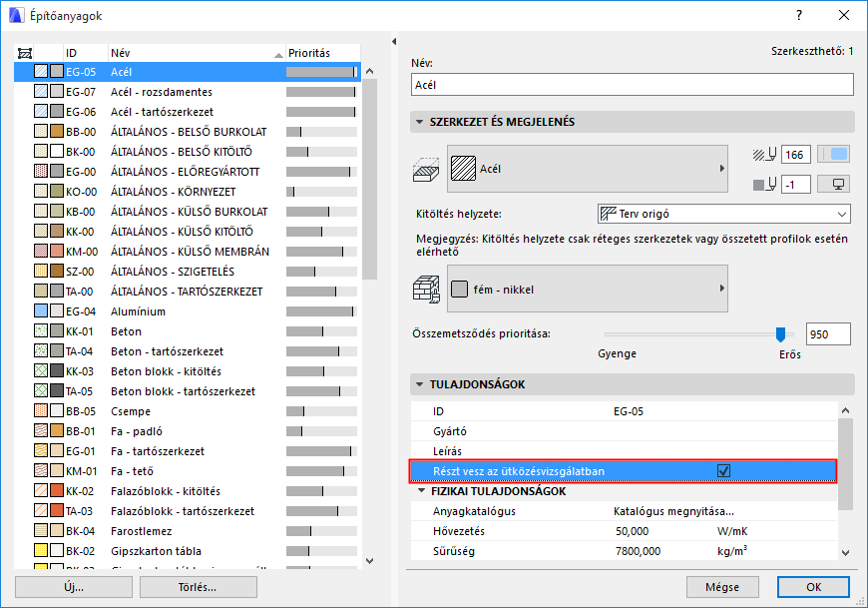Click the hatch pattern preview icon for Acél

point(463,169)
